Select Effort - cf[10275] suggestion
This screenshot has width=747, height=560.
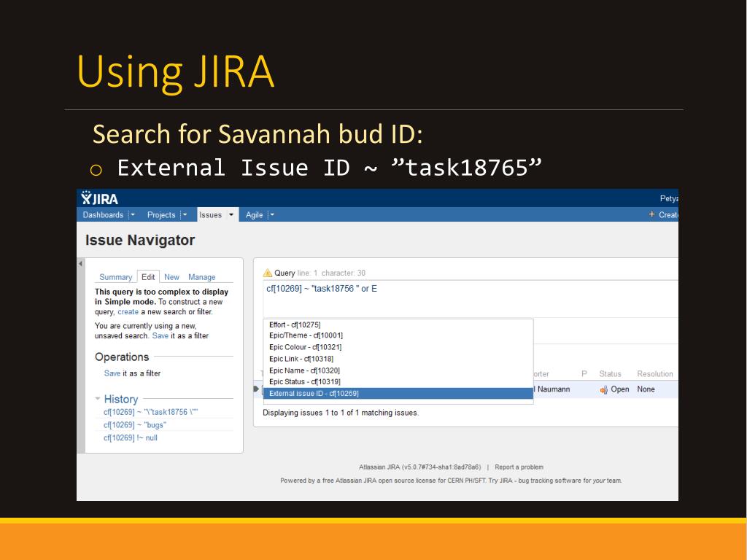click(398, 324)
